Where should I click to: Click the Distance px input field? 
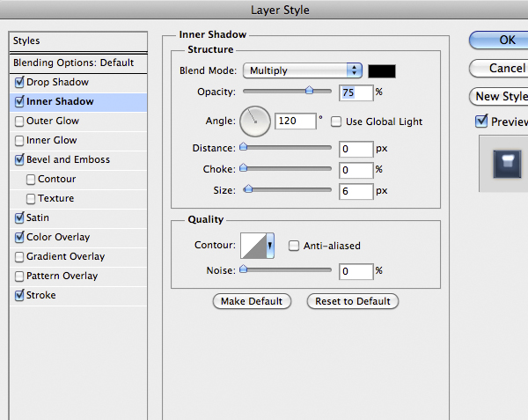[356, 148]
